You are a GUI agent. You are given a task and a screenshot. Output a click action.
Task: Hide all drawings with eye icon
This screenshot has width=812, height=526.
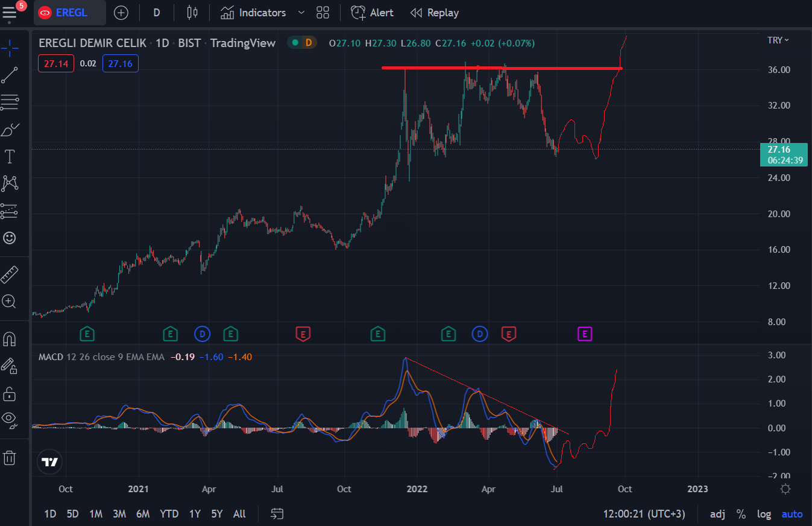pyautogui.click(x=10, y=420)
